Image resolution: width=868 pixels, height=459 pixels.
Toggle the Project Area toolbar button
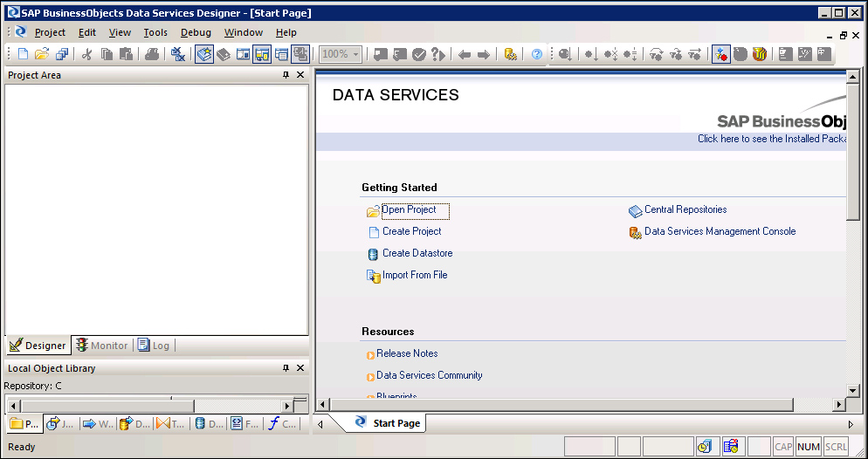click(x=262, y=54)
